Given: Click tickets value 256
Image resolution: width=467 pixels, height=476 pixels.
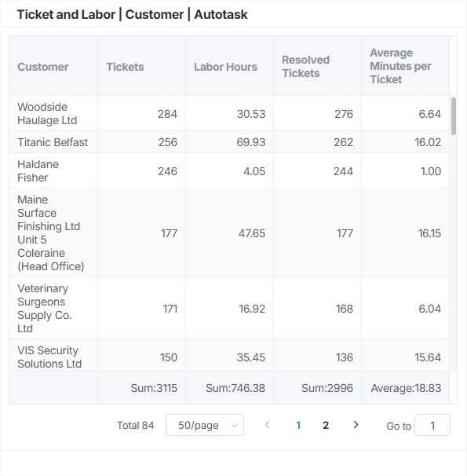Looking at the screenshot, I should coord(167,142).
